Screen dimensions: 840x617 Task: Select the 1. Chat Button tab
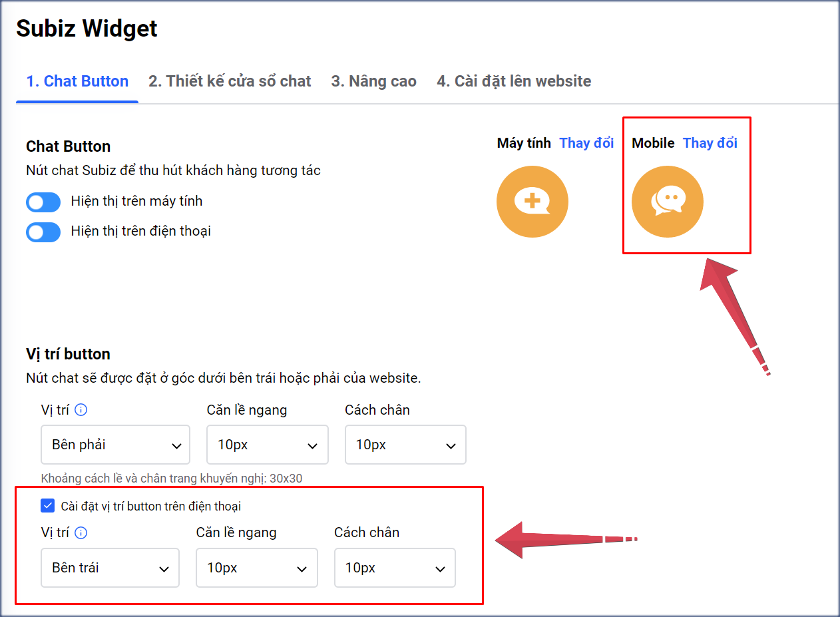pos(77,81)
